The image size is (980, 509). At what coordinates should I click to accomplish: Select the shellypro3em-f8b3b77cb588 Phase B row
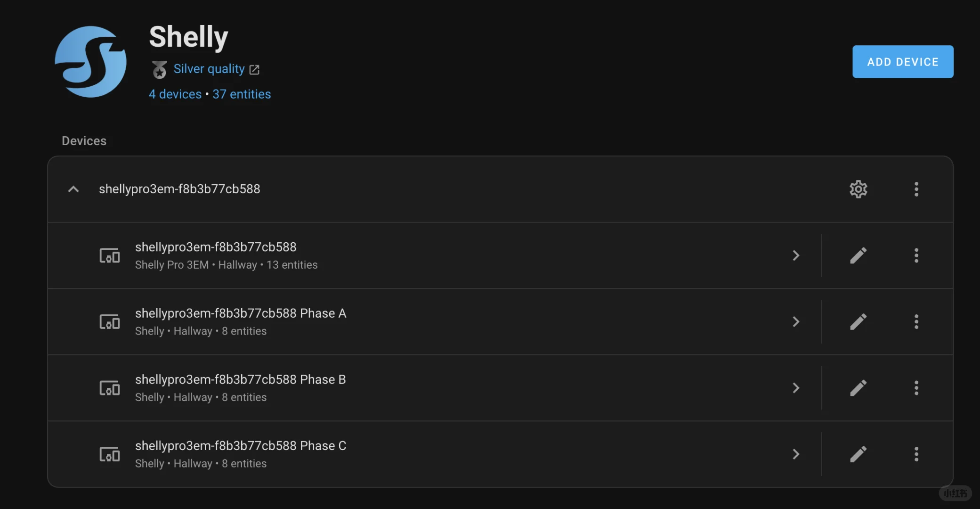tap(424, 388)
